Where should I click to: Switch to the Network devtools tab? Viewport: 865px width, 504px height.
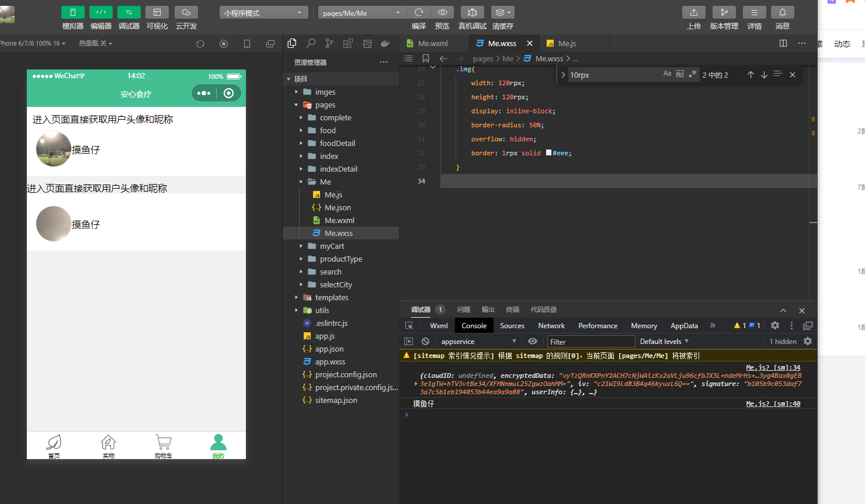[551, 326]
